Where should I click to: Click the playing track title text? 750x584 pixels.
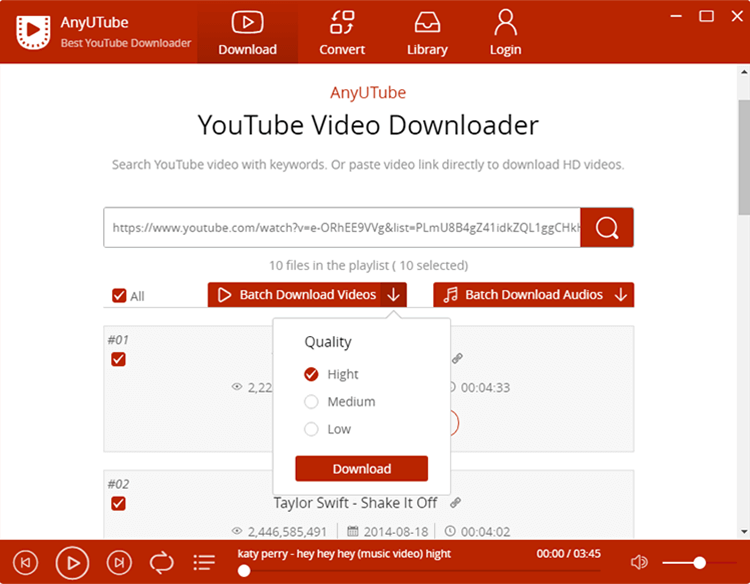(344, 554)
